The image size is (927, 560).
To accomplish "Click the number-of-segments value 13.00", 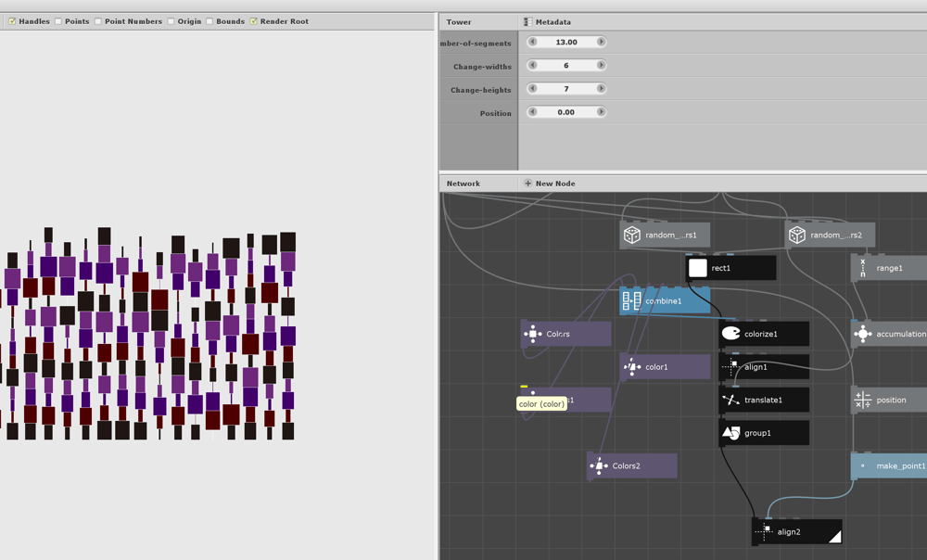I will coord(566,42).
